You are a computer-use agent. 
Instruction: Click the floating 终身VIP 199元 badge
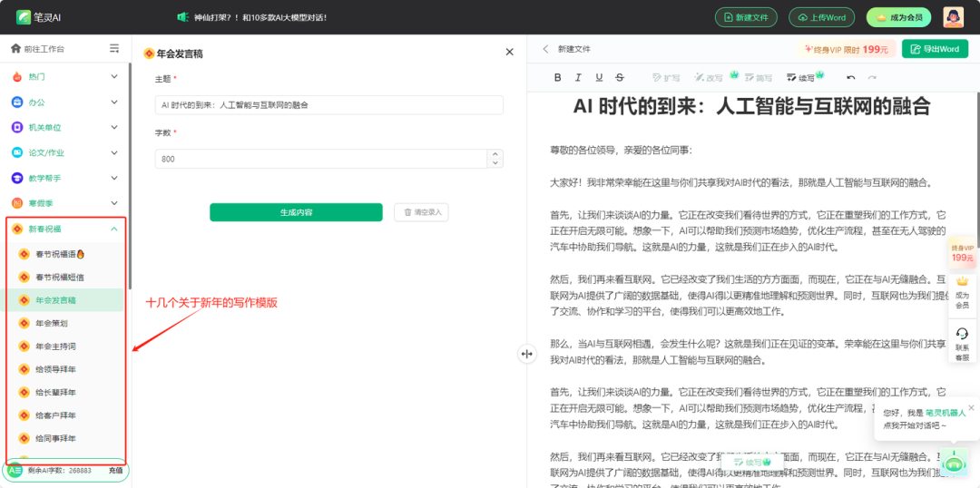pyautogui.click(x=962, y=253)
